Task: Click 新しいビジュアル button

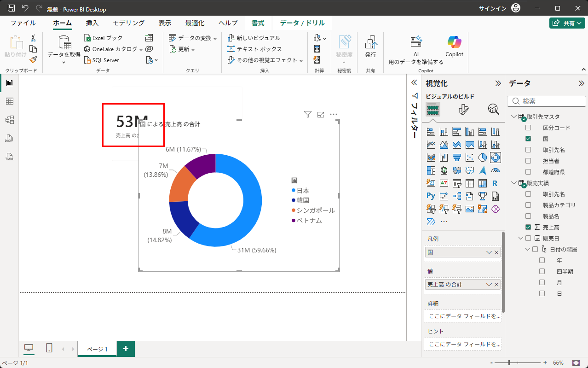Action: click(254, 38)
